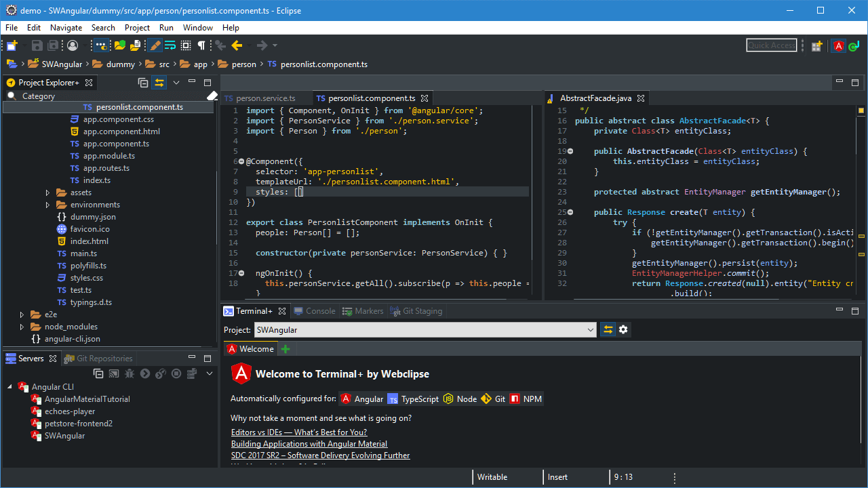Click the Terminal+ settings gear icon

tap(623, 330)
